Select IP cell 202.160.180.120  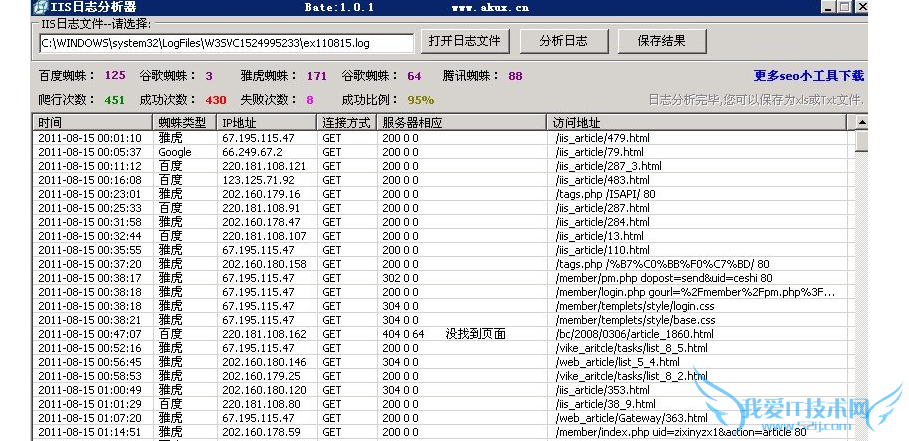coord(264,390)
